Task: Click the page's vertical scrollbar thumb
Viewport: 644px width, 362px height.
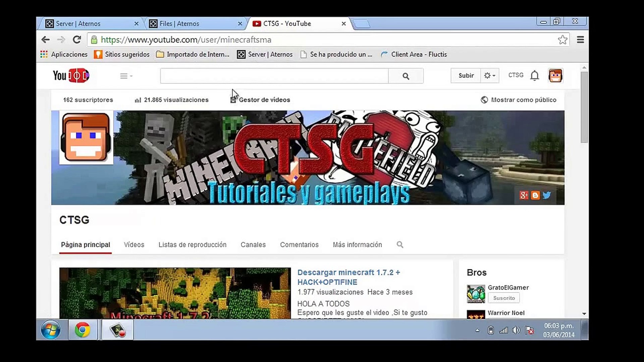Action: [x=584, y=107]
